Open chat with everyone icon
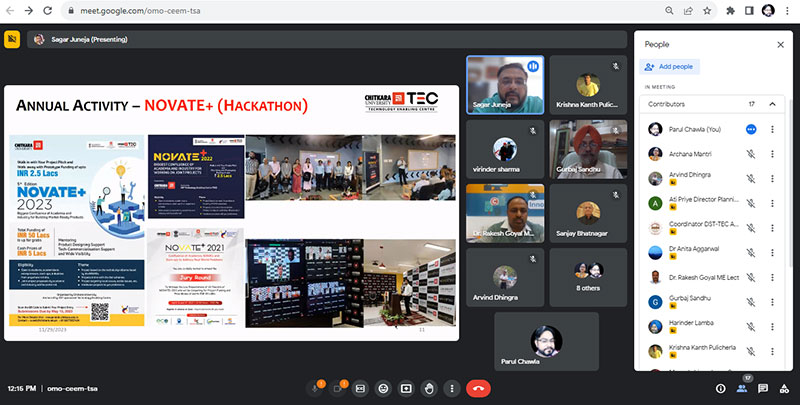Viewport: 800px width, 405px height. tap(764, 388)
